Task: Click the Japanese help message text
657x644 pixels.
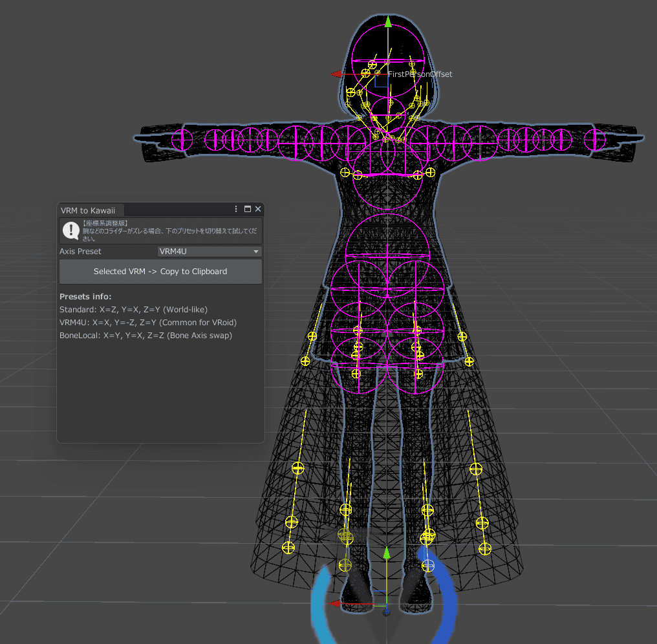Action: 169,230
